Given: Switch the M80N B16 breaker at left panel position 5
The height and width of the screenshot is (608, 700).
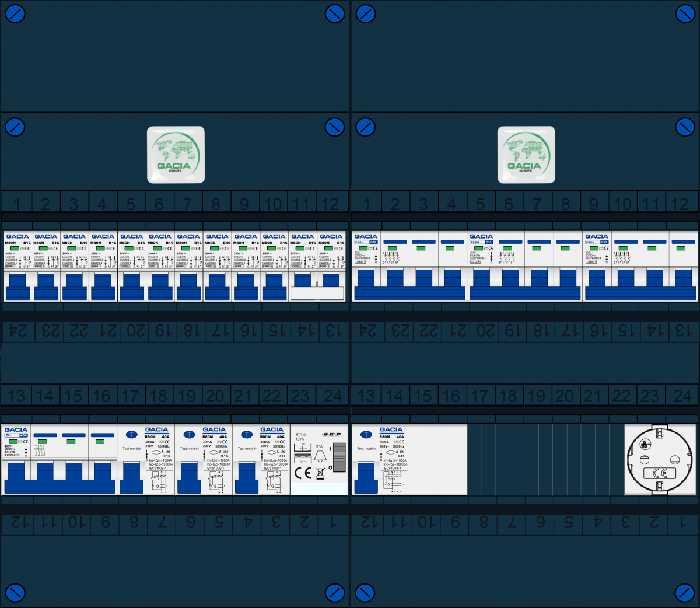Looking at the screenshot, I should (132, 286).
